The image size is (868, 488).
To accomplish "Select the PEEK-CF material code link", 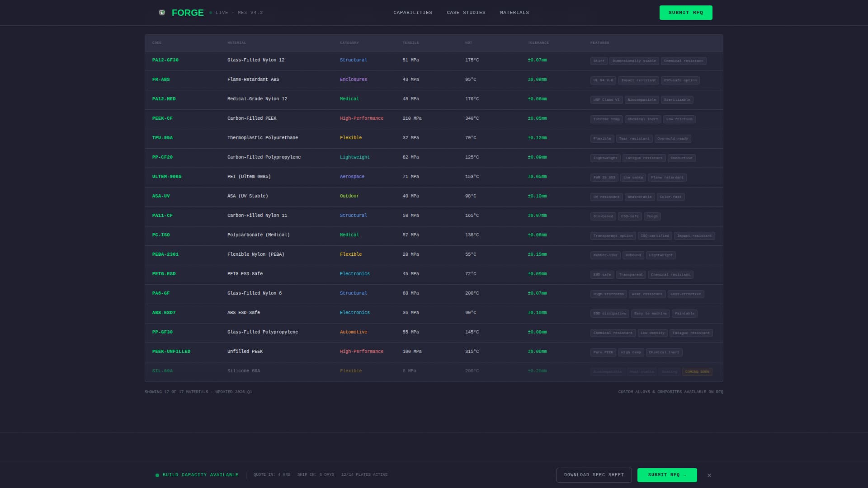I will click(x=162, y=118).
